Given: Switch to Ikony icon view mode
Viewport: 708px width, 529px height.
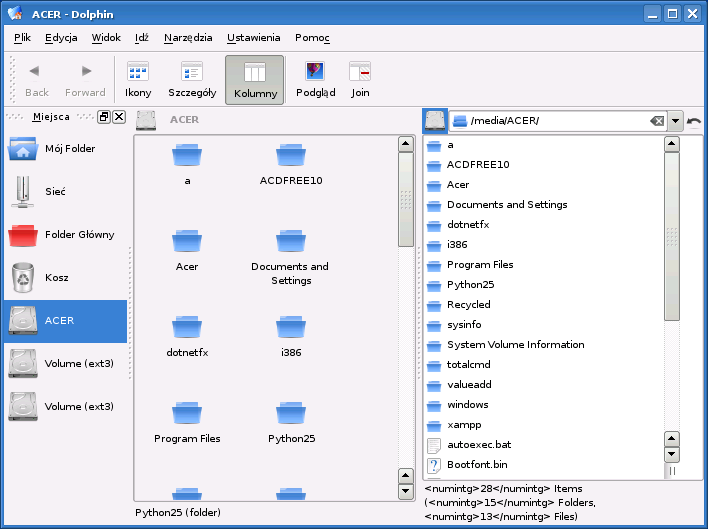Looking at the screenshot, I should click(138, 79).
